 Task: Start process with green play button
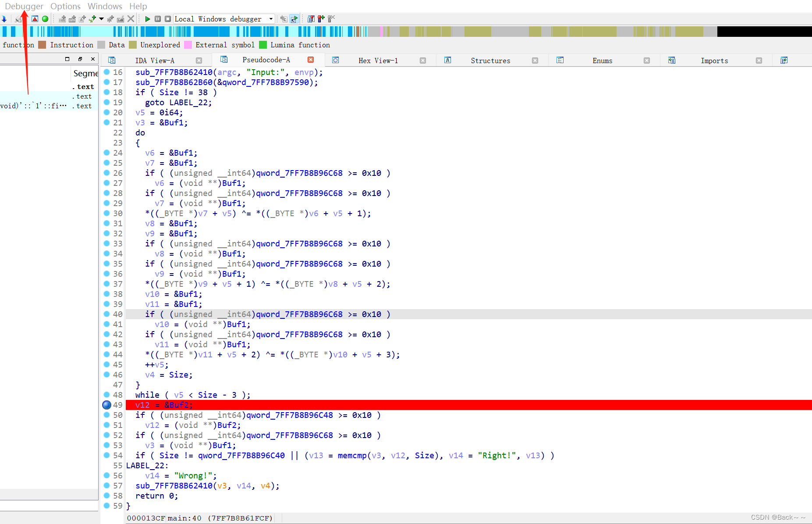(x=148, y=19)
